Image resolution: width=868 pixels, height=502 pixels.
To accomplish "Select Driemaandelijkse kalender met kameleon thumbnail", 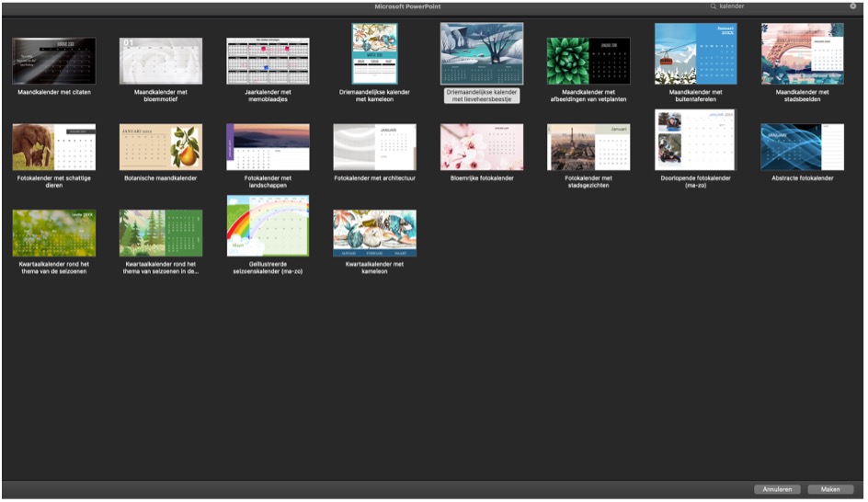I will [374, 54].
